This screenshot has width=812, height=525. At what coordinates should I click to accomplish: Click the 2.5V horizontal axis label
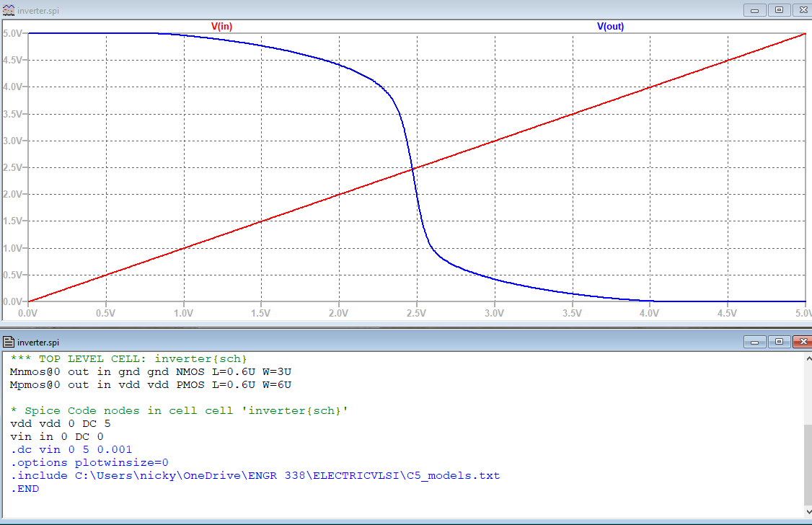[416, 313]
